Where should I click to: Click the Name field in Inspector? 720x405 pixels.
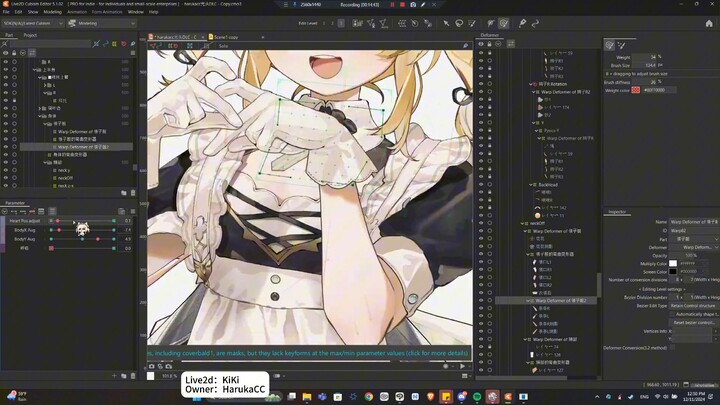pyautogui.click(x=694, y=222)
